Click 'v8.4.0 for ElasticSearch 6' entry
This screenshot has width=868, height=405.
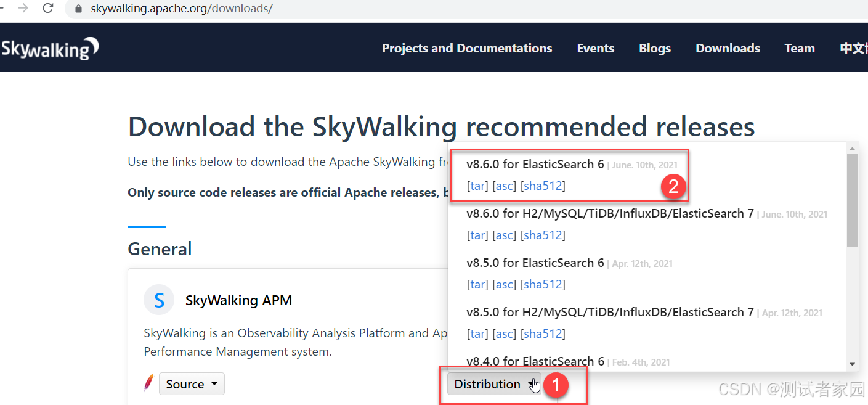tap(535, 361)
